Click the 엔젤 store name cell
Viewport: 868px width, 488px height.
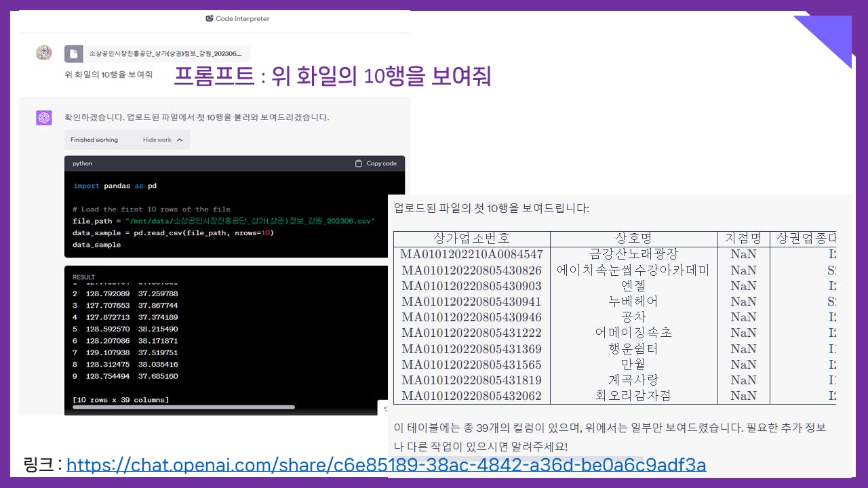pyautogui.click(x=633, y=286)
